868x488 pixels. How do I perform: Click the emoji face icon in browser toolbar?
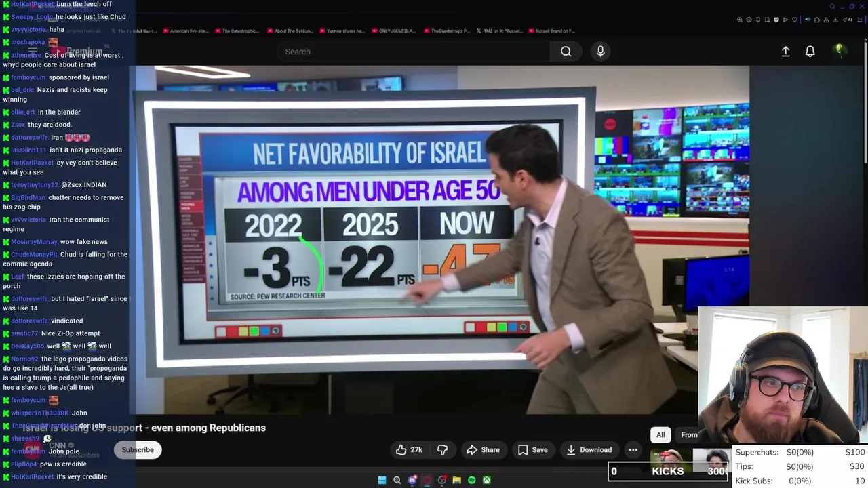[x=749, y=20]
